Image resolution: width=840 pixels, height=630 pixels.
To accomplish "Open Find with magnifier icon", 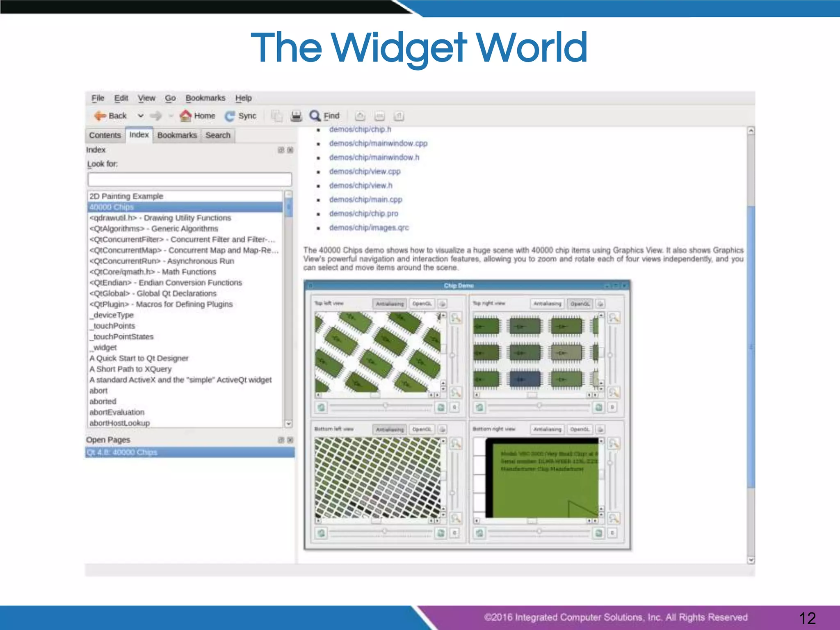I will [315, 116].
